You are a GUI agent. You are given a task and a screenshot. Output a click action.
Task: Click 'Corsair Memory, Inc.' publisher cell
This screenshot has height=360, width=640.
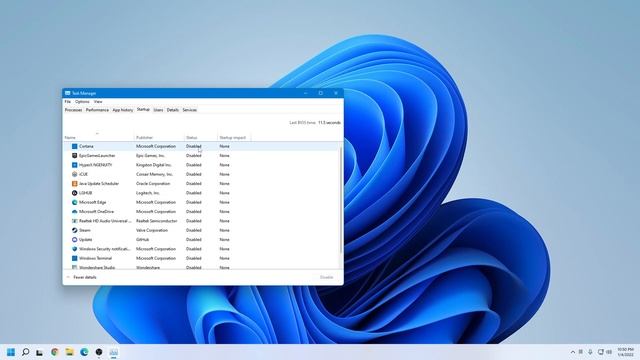pos(154,174)
